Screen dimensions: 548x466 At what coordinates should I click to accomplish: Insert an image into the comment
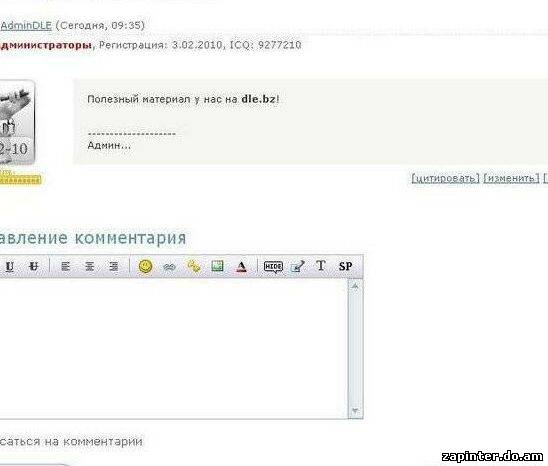pos(217,266)
